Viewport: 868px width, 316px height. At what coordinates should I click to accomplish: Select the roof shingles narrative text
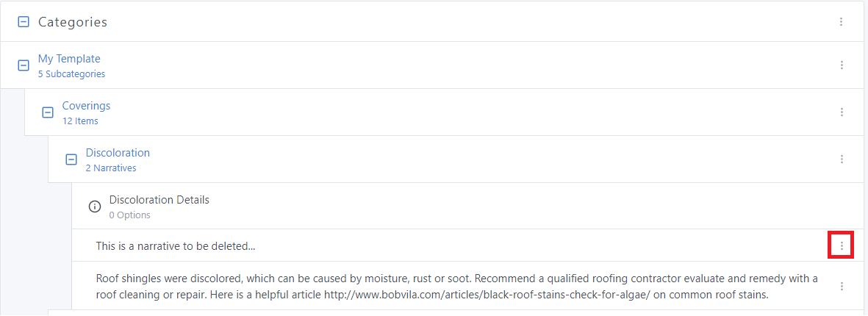(x=456, y=287)
